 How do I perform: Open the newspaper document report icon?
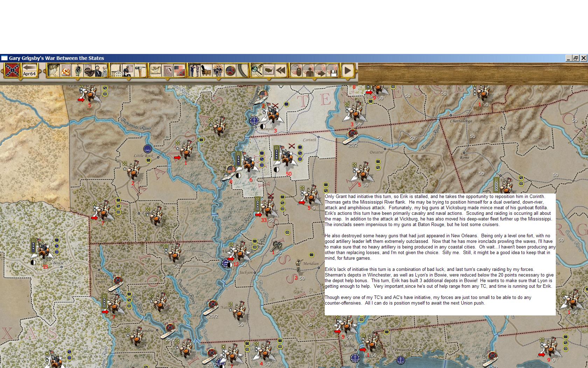(x=168, y=70)
